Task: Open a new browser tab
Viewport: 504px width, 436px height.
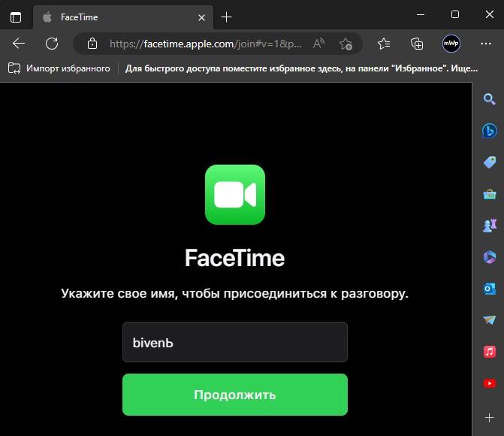Action: pyautogui.click(x=227, y=17)
